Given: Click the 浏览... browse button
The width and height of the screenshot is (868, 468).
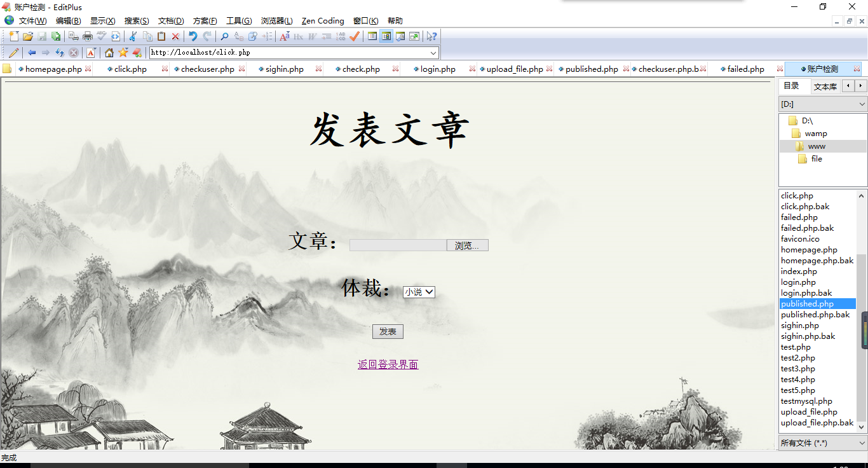Looking at the screenshot, I should pyautogui.click(x=467, y=245).
